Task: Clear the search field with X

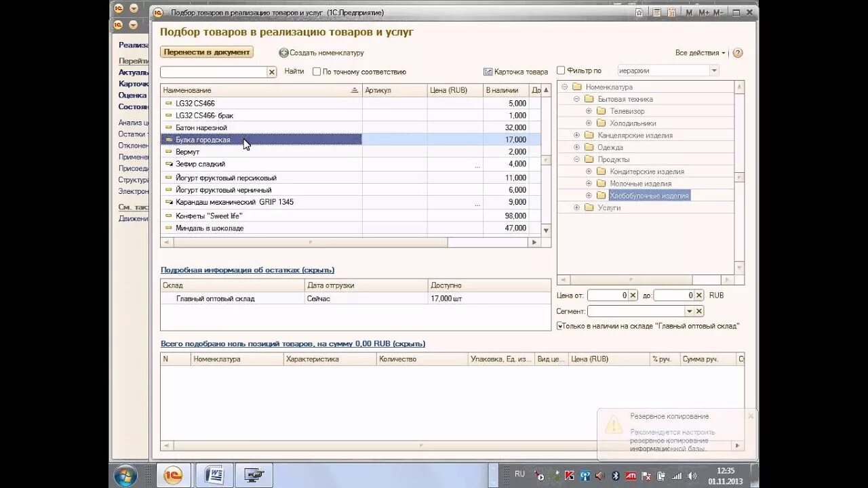Action: tap(272, 72)
